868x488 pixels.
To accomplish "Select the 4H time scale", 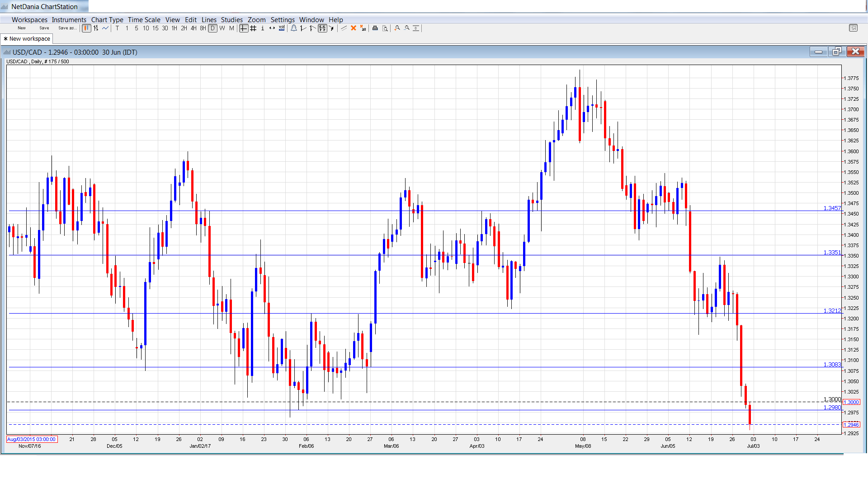I will tap(193, 28).
